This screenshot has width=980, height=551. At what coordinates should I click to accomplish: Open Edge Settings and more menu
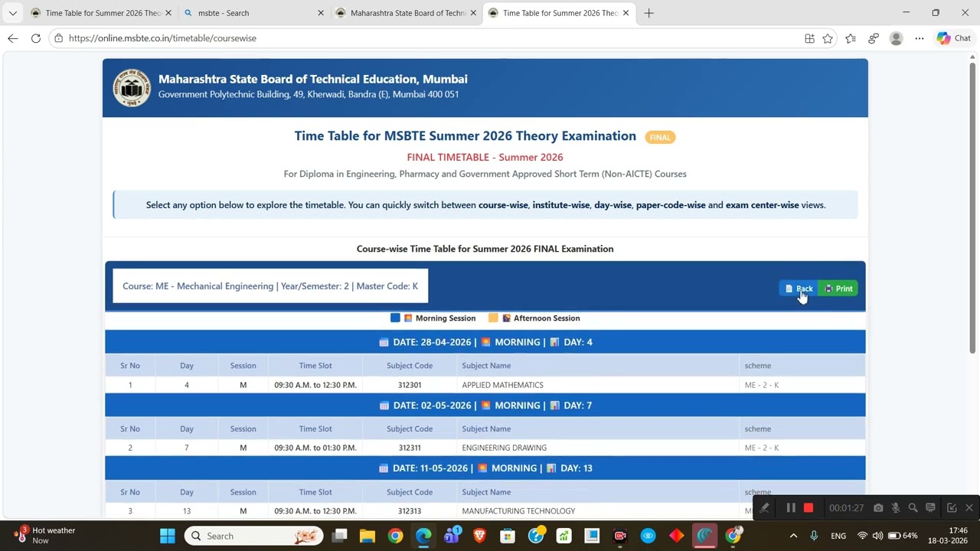[920, 38]
